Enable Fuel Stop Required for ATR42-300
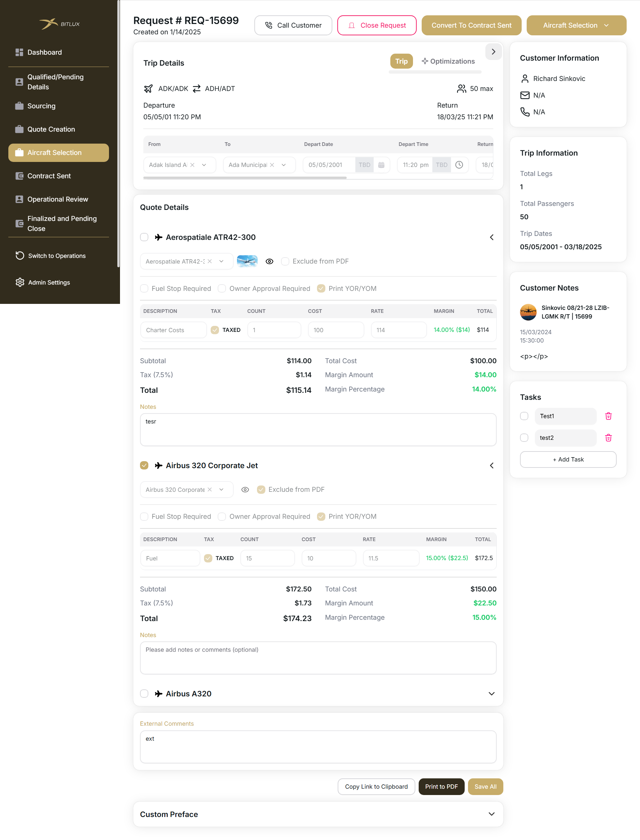This screenshot has width=640, height=840. (144, 288)
